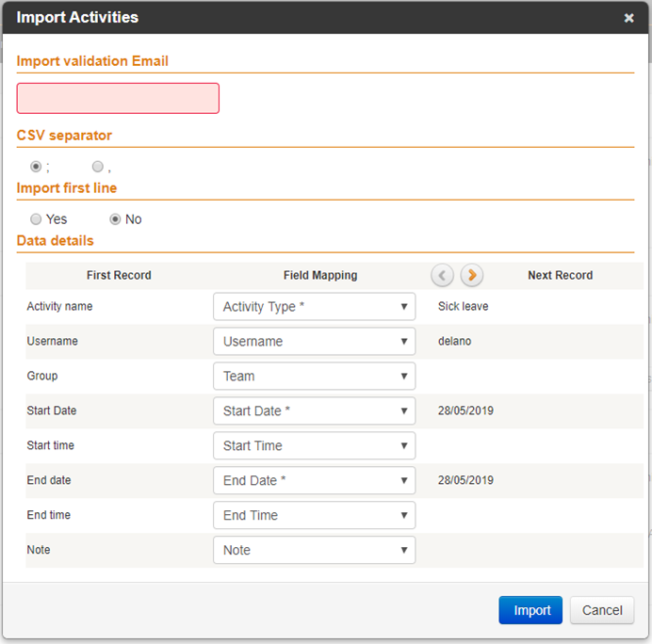Go to the previous record arrow
The image size is (652, 644).
point(442,275)
